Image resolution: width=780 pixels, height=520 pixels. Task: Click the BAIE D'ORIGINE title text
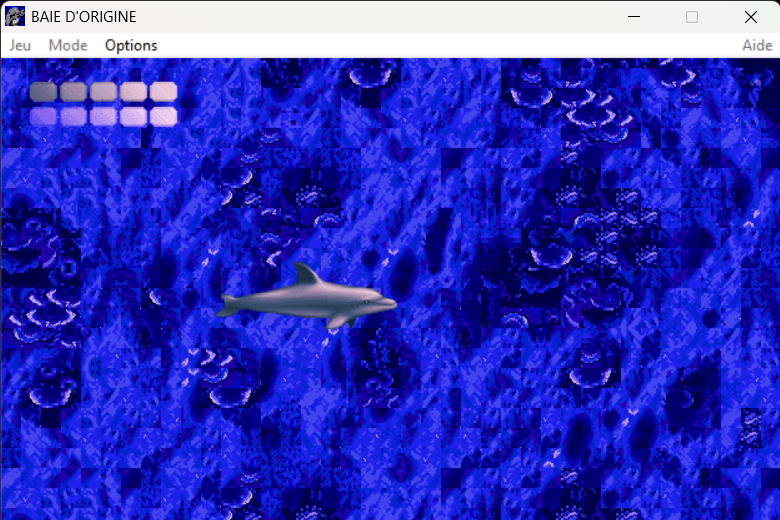tap(84, 17)
